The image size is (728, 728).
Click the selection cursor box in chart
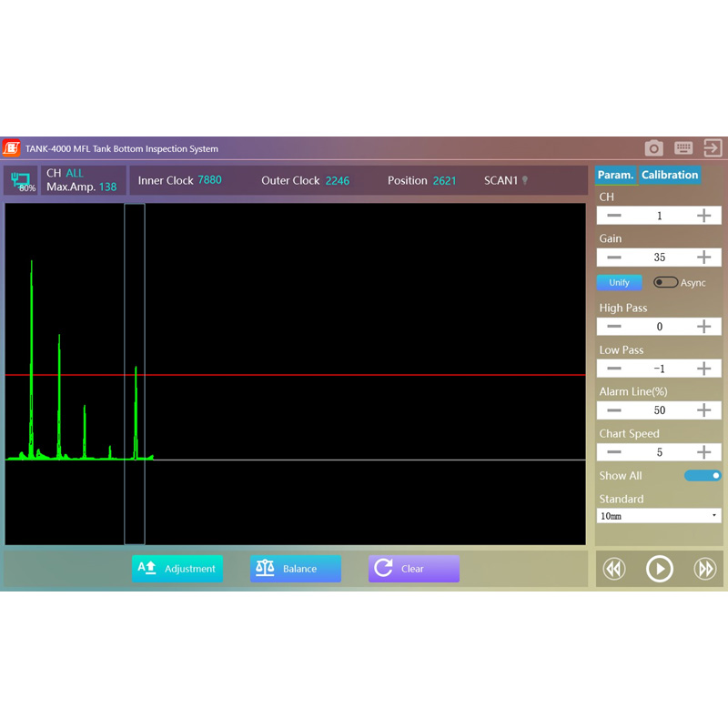point(135,374)
